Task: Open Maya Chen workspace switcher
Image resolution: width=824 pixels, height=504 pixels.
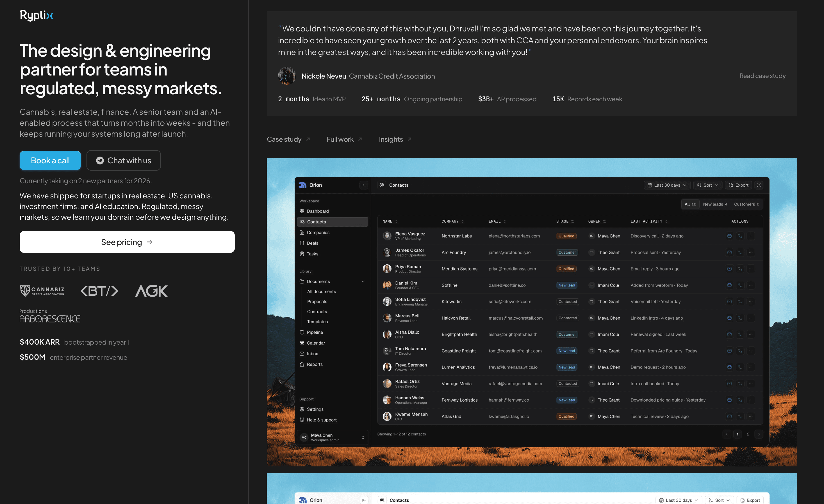Action: [333, 437]
